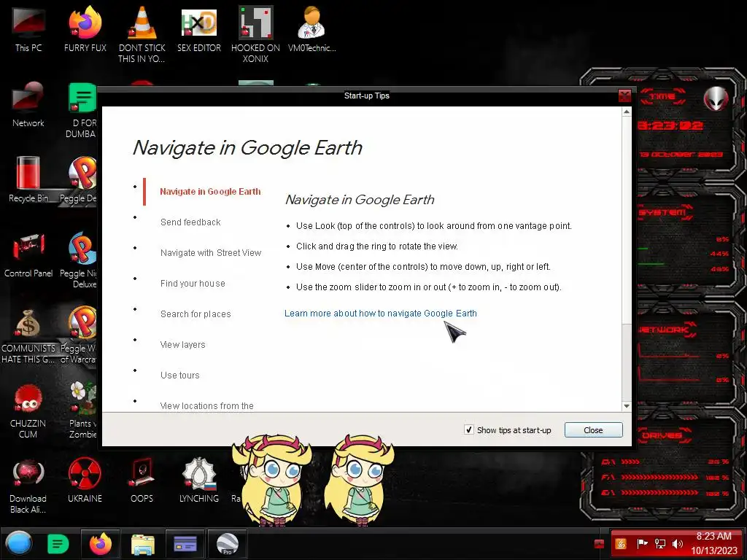Click the Action Center flag tray icon
The height and width of the screenshot is (560, 747).
[x=642, y=544]
